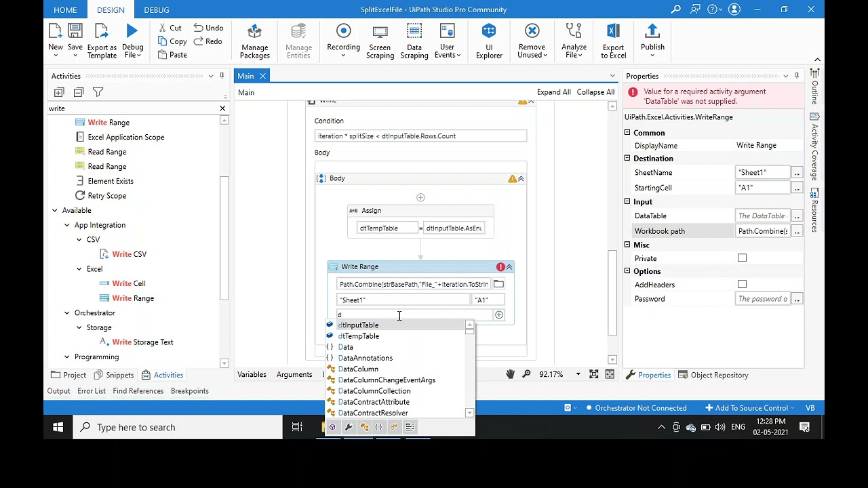Clear the activities search box

click(x=222, y=108)
